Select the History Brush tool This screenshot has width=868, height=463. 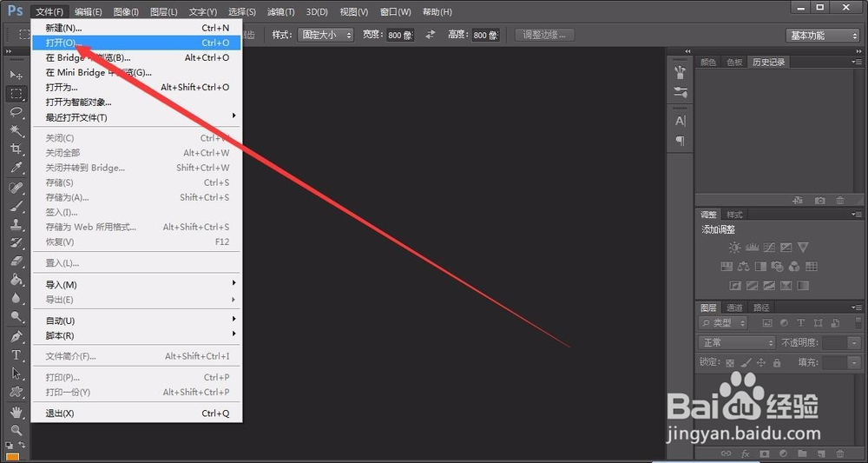[16, 242]
